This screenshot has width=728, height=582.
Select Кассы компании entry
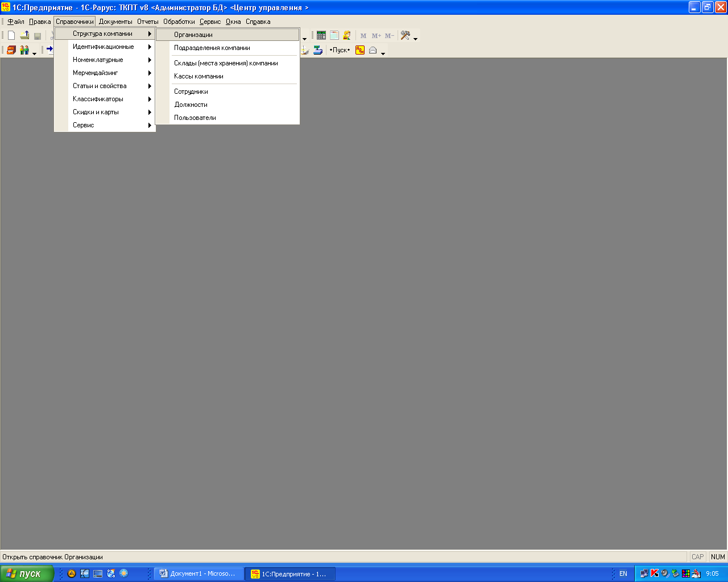click(x=227, y=76)
